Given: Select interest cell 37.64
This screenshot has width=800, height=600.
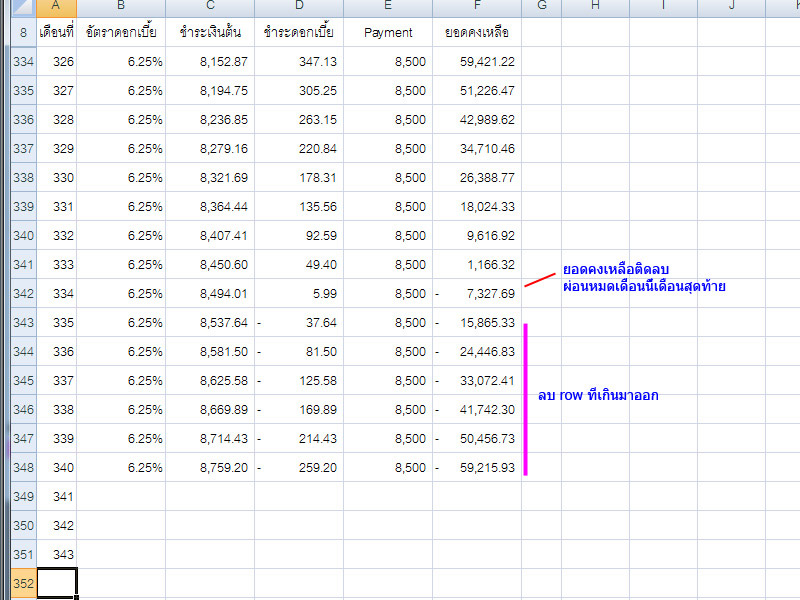Looking at the screenshot, I should [299, 322].
